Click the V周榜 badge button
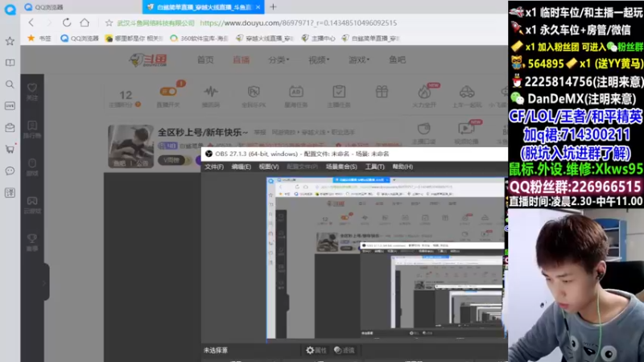644x362 pixels. pyautogui.click(x=171, y=160)
